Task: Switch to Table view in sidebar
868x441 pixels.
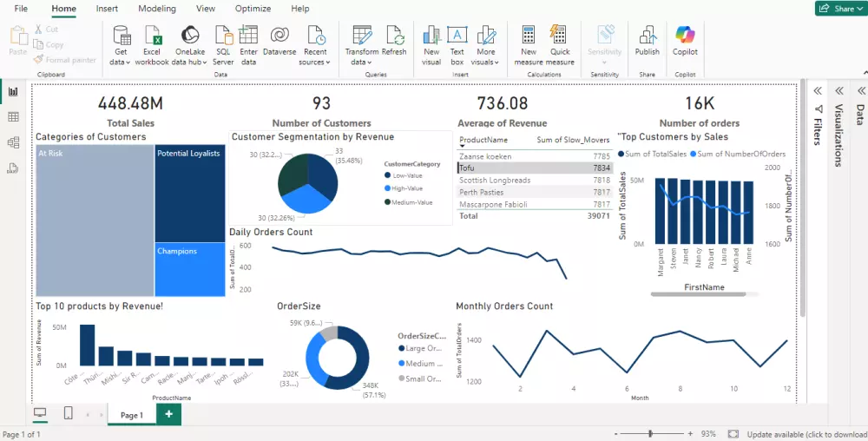Action: click(13, 116)
